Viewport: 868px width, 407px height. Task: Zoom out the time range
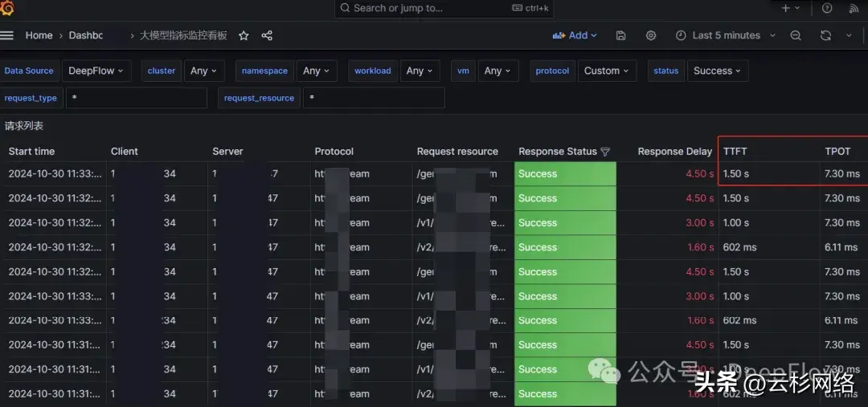(x=796, y=35)
